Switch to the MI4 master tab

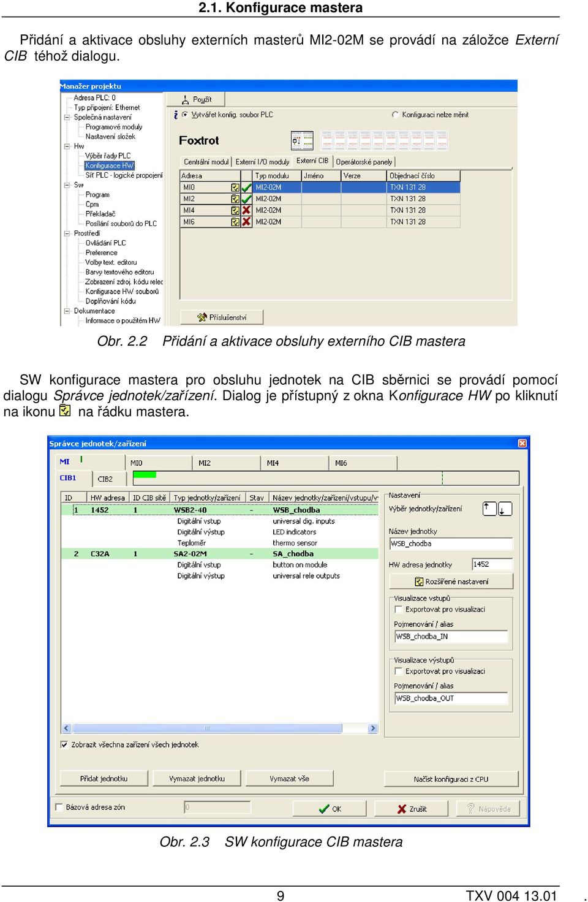294,463
